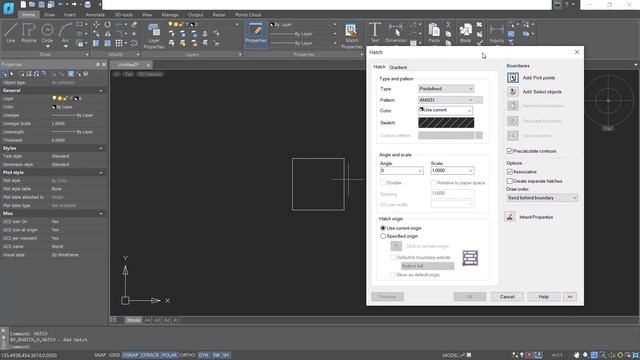Toggle OSNAP in the status bar
Image resolution: width=640 pixels, height=360 pixels.
[131, 355]
